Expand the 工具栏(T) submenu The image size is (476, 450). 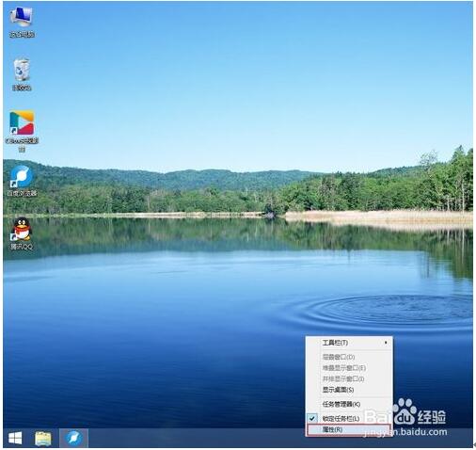tap(349, 343)
